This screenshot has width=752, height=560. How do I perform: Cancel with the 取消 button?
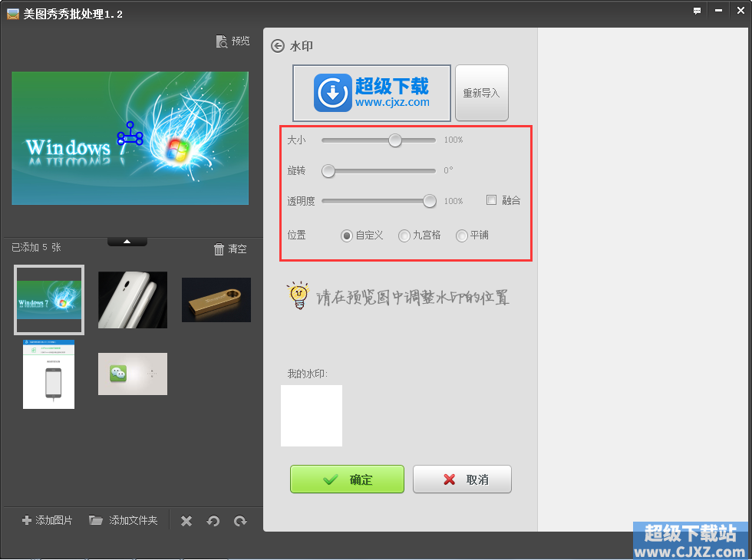[462, 479]
